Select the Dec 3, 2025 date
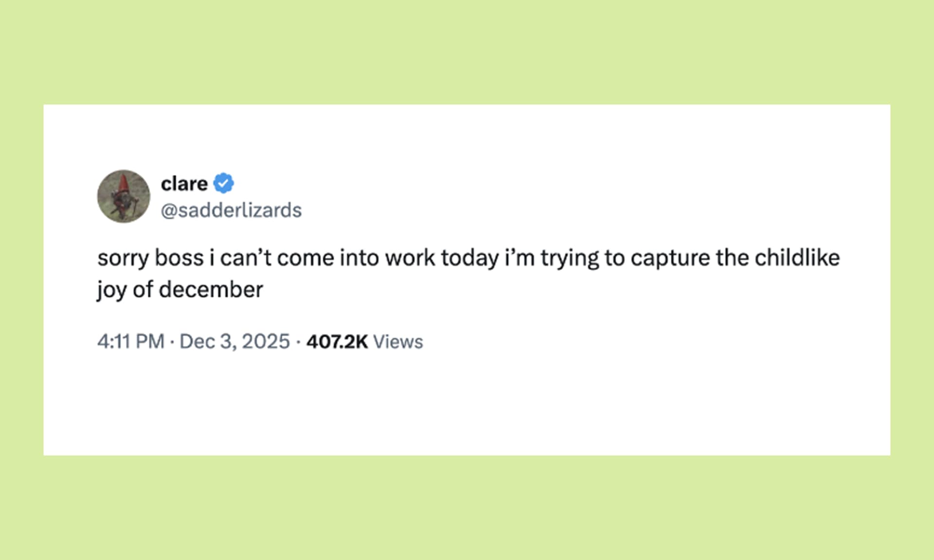This screenshot has height=560, width=934. pos(234,342)
